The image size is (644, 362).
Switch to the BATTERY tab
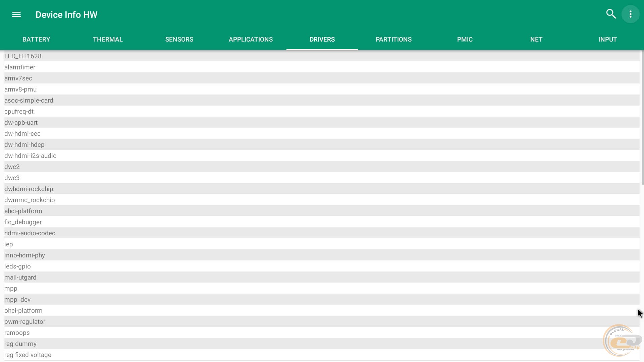click(36, 39)
